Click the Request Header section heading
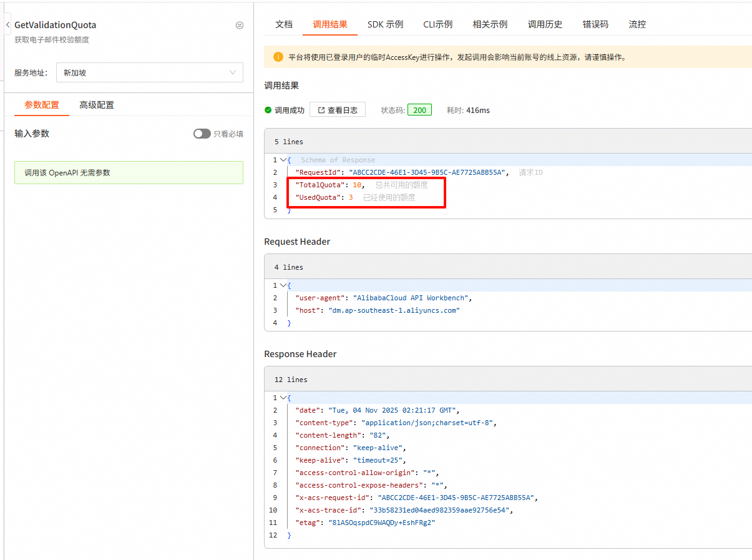 coord(297,242)
